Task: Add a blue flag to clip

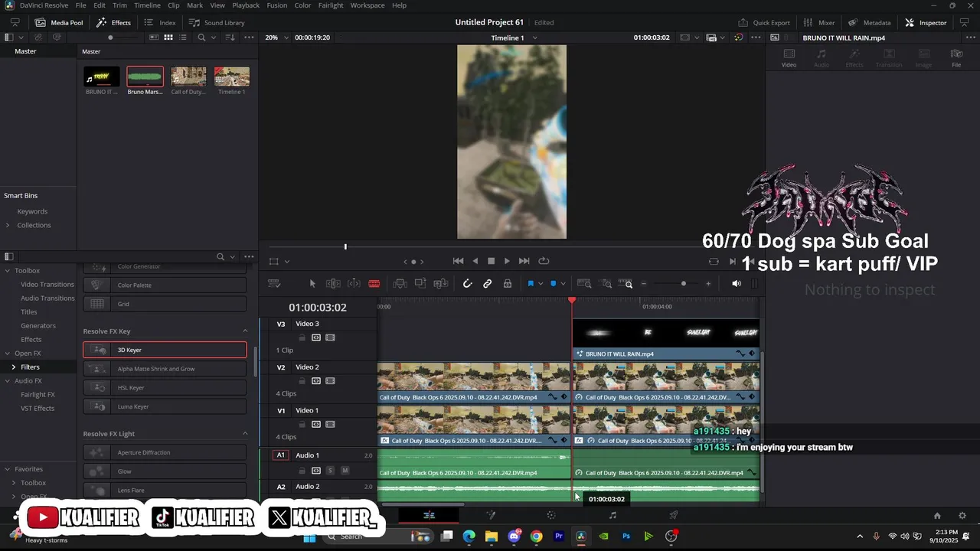Action: (x=531, y=284)
